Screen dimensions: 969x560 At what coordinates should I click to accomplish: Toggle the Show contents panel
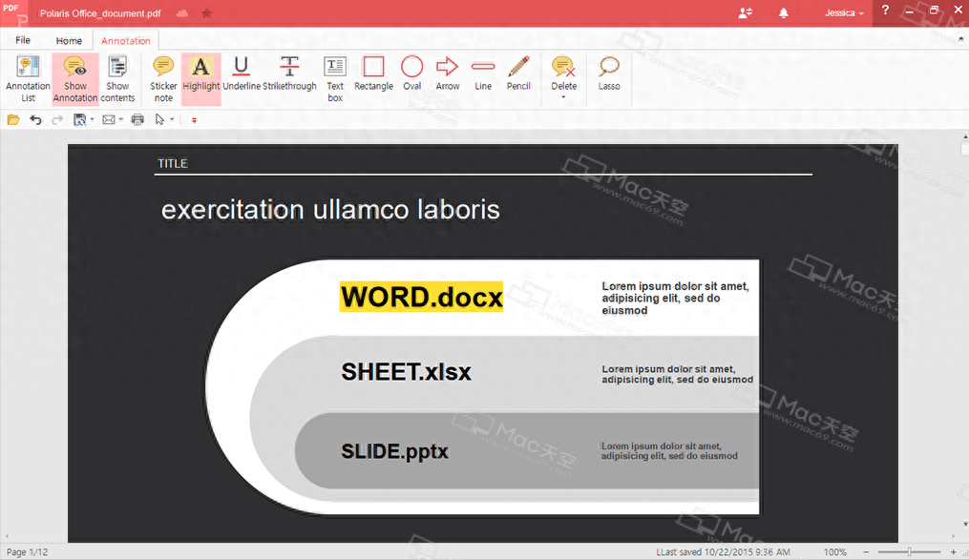pyautogui.click(x=117, y=77)
